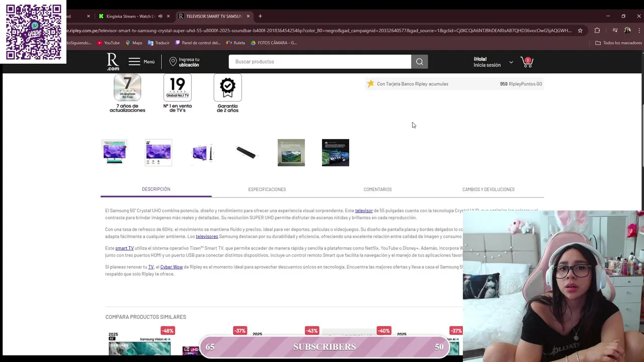644x362 pixels.
Task: Select the soundbar thumbnail
Action: tap(247, 152)
